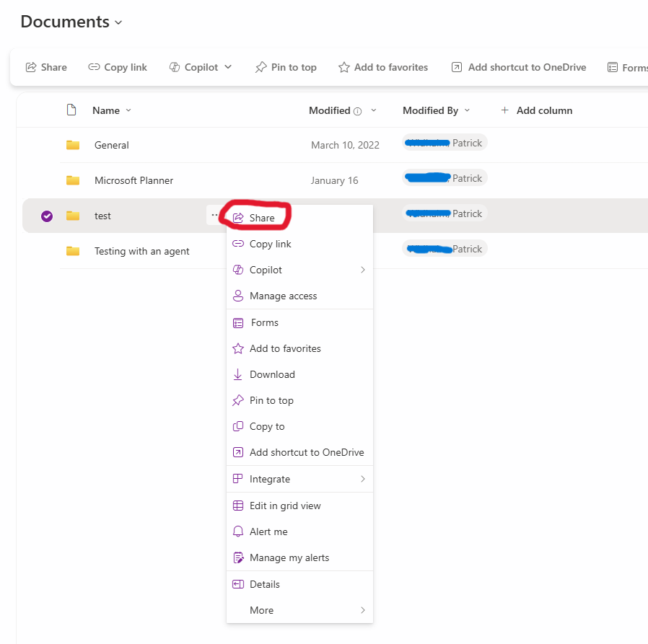Click the Share icon in the top toolbar
648x644 pixels.
click(31, 67)
